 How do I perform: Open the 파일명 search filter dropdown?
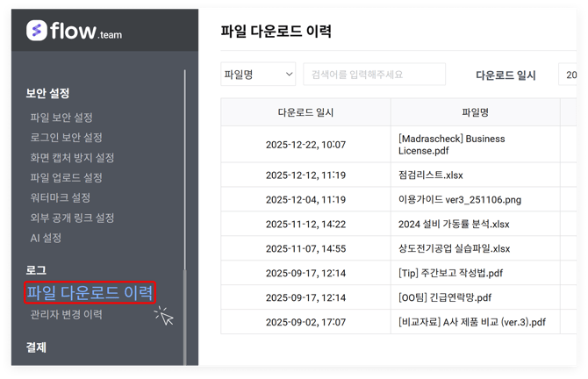pyautogui.click(x=258, y=75)
